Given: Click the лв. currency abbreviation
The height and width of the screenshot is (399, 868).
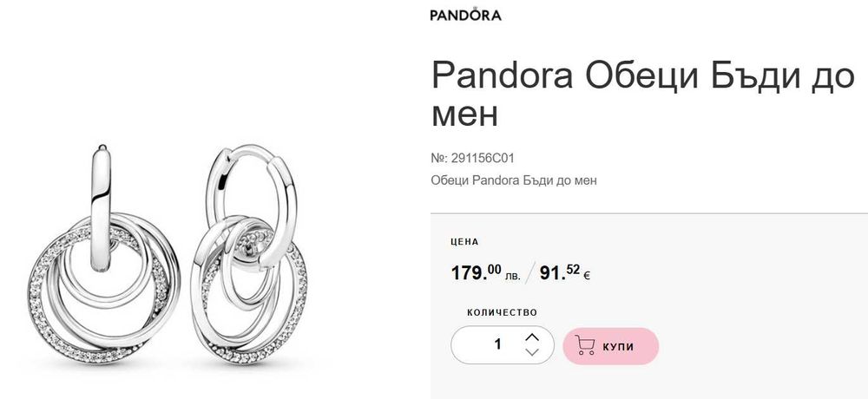Looking at the screenshot, I should (512, 278).
